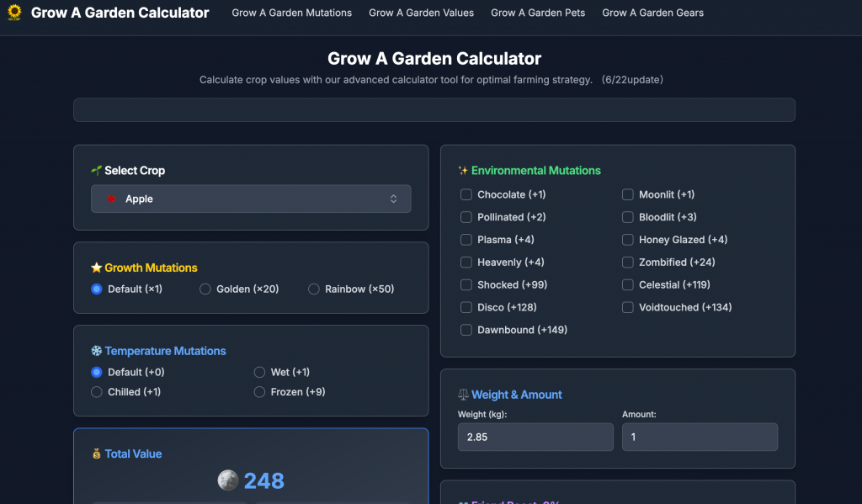Click the star icon beside Growth Mutations
The width and height of the screenshot is (862, 504).
[96, 268]
